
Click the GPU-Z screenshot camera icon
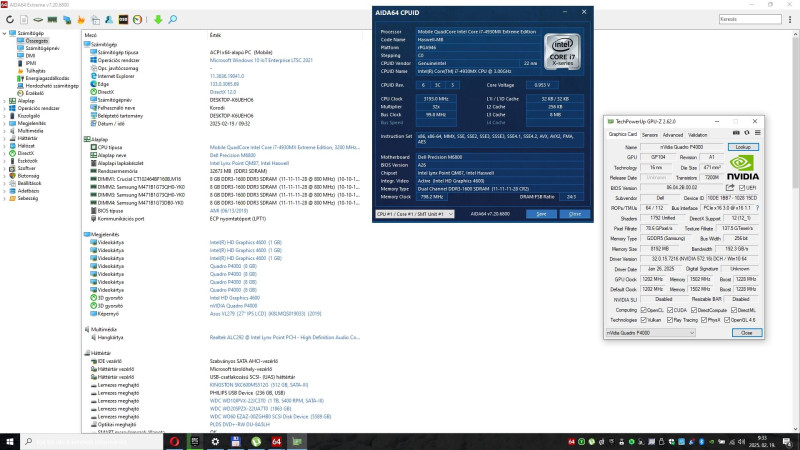click(x=736, y=133)
